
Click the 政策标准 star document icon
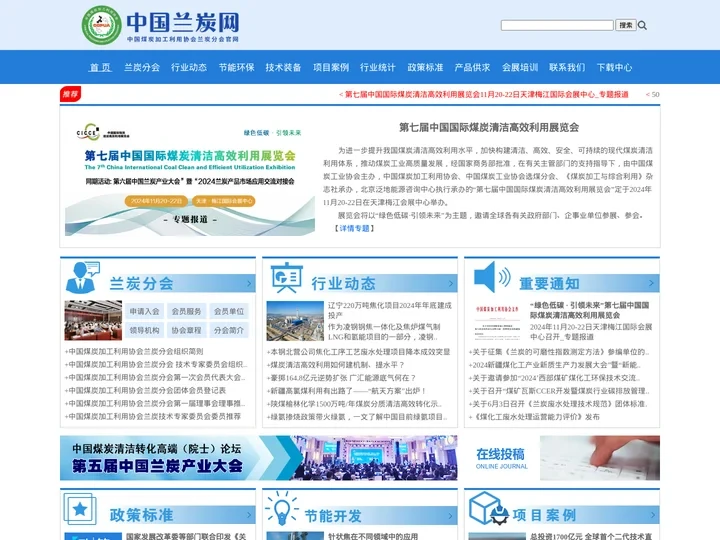tap(80, 509)
